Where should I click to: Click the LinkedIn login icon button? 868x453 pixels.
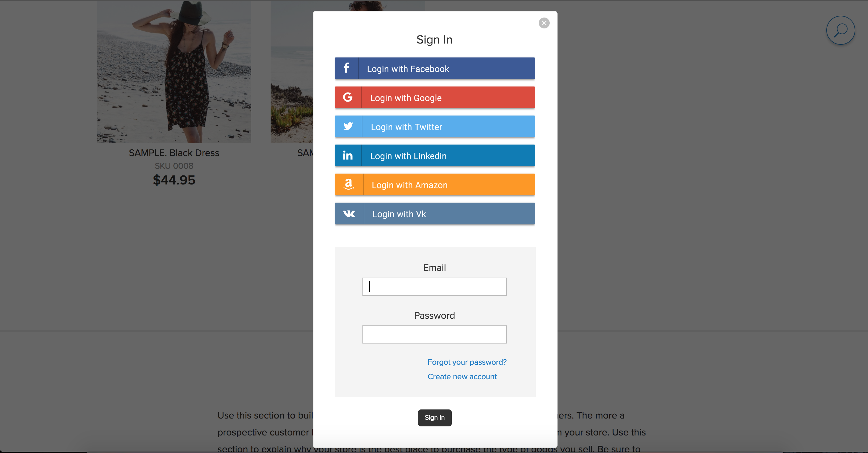click(348, 155)
